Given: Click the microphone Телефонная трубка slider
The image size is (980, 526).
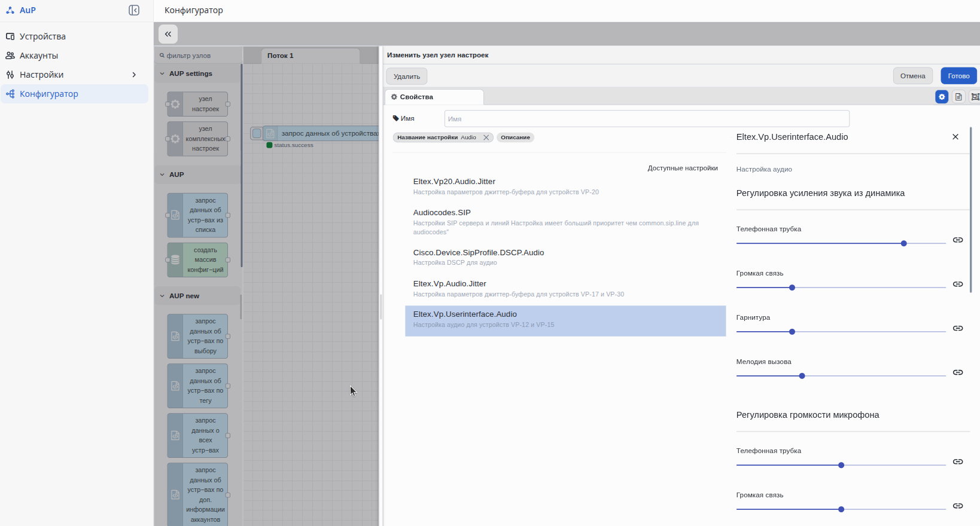Looking at the screenshot, I should point(841,465).
